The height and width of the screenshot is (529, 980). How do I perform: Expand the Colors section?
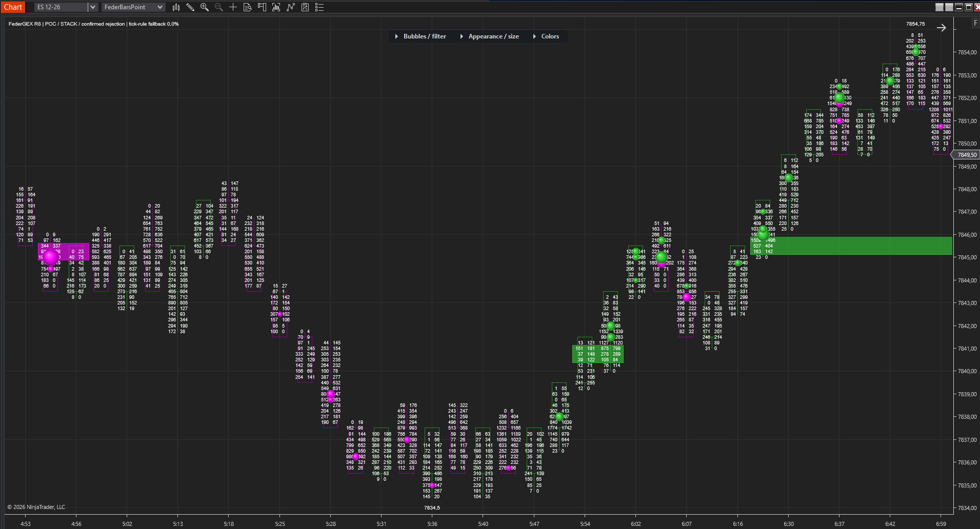pos(546,36)
